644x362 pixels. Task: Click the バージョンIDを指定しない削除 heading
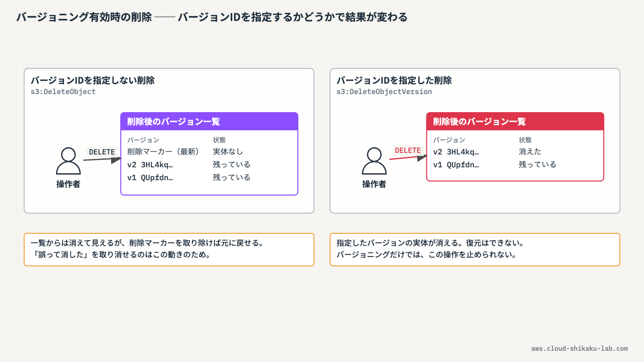[x=93, y=80]
